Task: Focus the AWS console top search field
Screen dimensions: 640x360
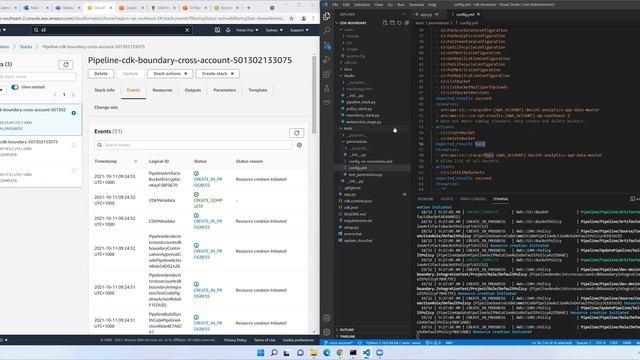Action: click(111, 30)
